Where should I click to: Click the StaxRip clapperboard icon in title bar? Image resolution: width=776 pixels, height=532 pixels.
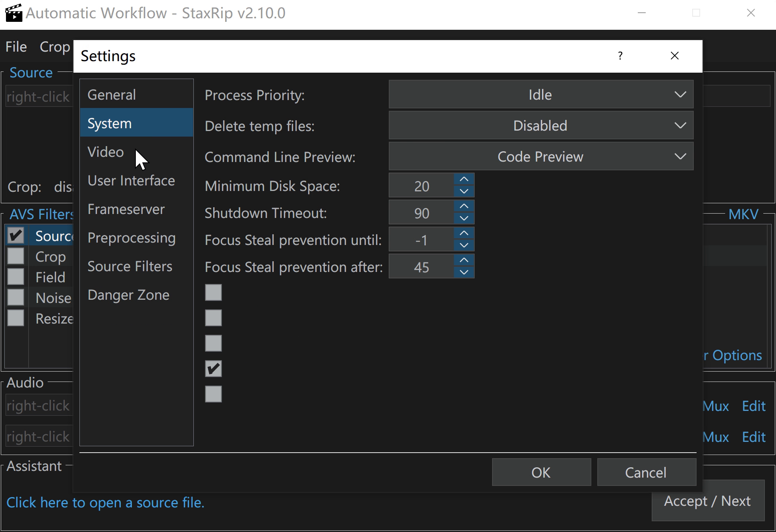point(13,13)
